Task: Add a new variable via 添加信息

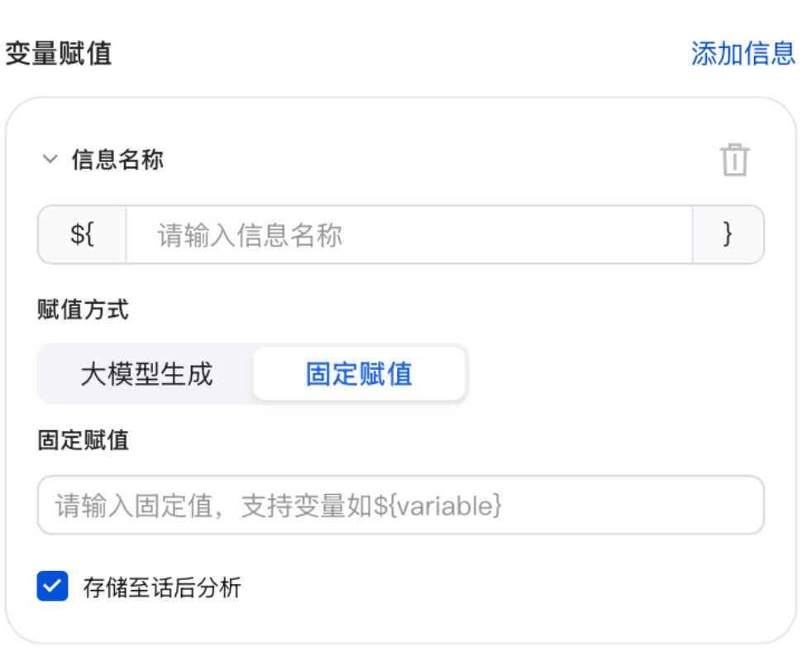Action: point(743,53)
